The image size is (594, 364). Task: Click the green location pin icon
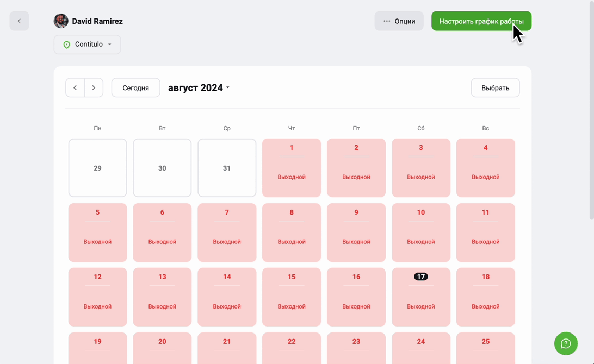pos(67,45)
